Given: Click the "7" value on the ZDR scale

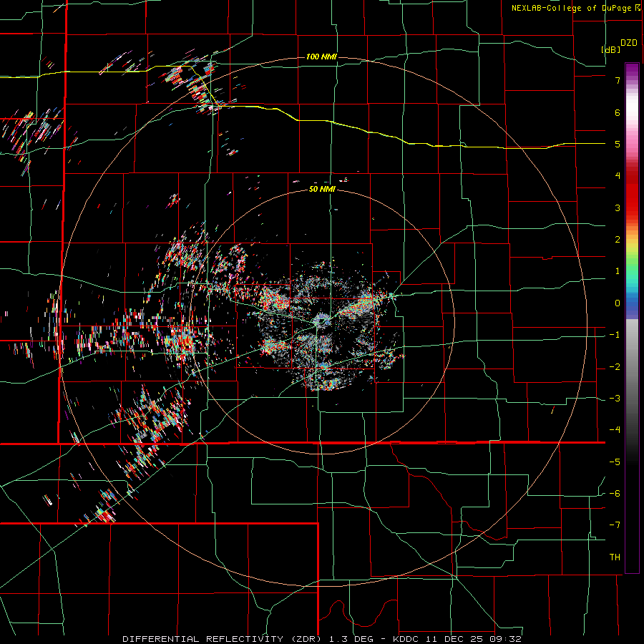Looking at the screenshot, I should coord(618,80).
